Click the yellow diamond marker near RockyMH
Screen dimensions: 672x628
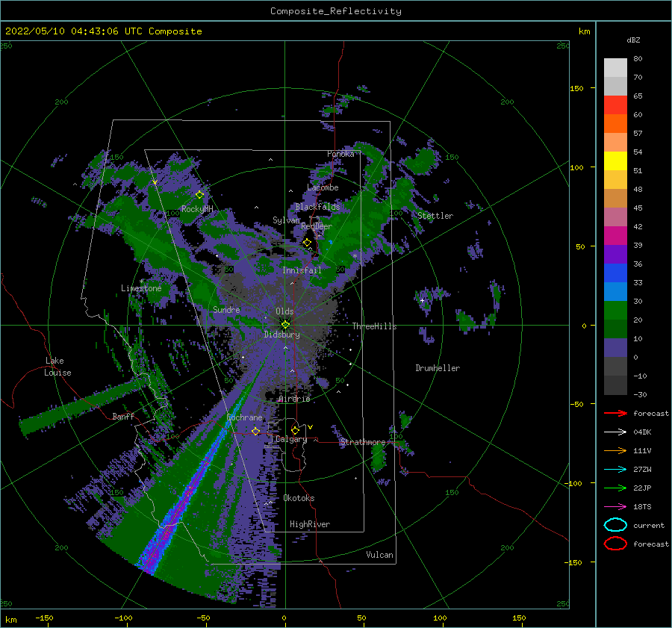[x=199, y=195]
